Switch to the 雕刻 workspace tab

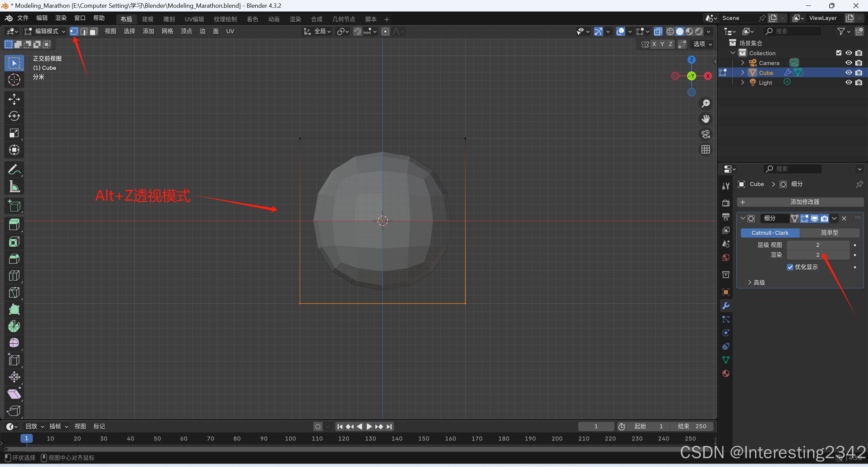coord(169,19)
